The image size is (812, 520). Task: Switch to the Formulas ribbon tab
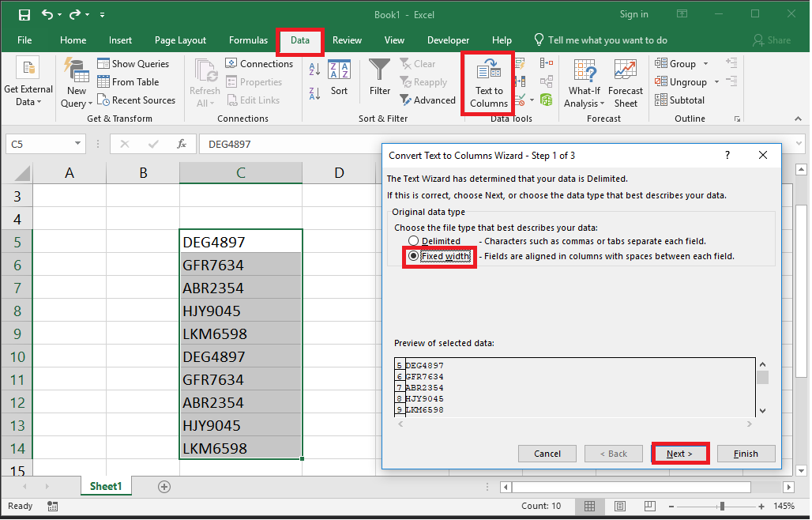coord(248,40)
